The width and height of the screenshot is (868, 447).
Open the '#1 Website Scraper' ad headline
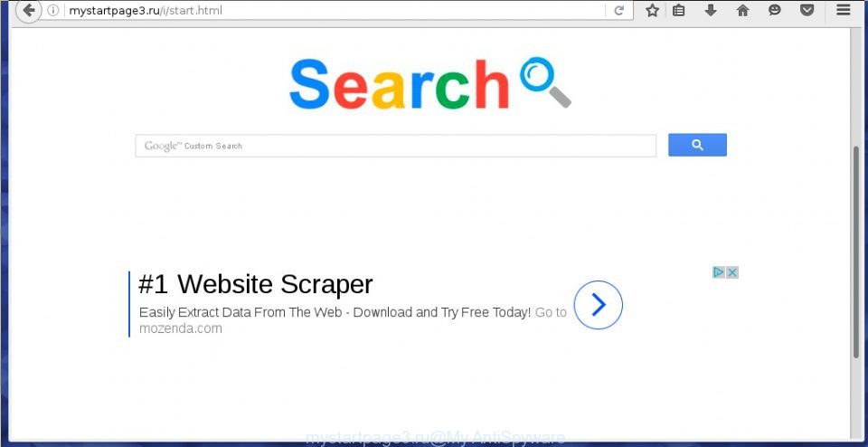(x=255, y=284)
